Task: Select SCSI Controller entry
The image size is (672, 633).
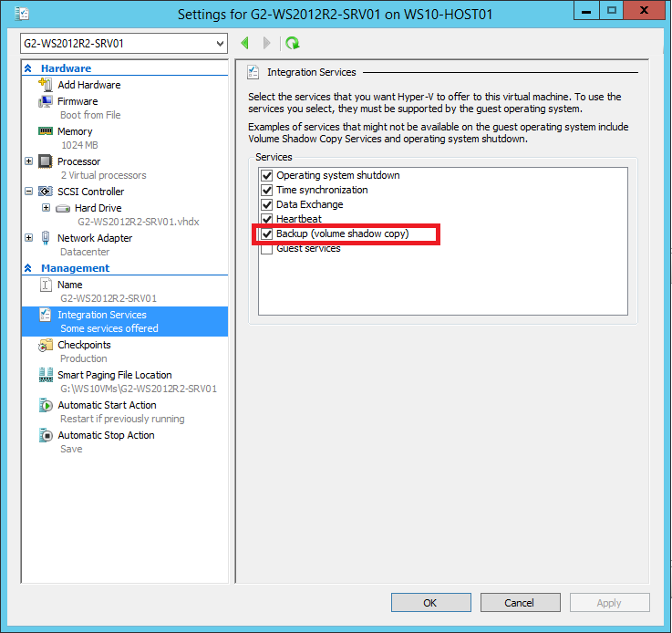Action: (x=91, y=192)
